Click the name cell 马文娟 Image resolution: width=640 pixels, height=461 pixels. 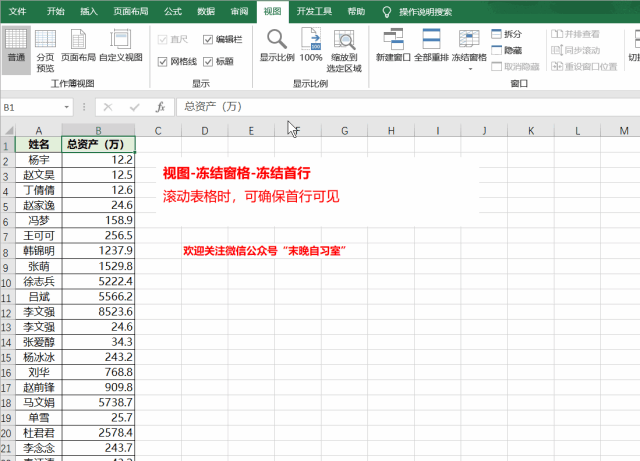pos(39,403)
